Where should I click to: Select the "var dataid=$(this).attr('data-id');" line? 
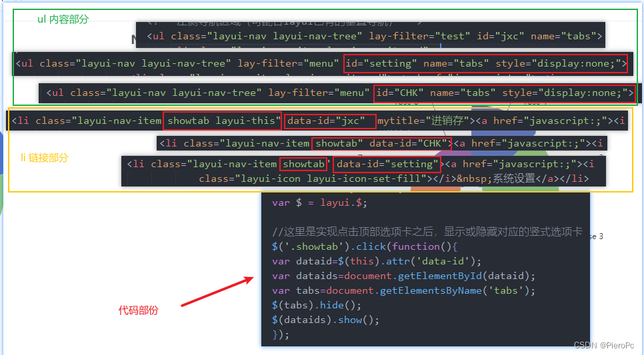376,262
